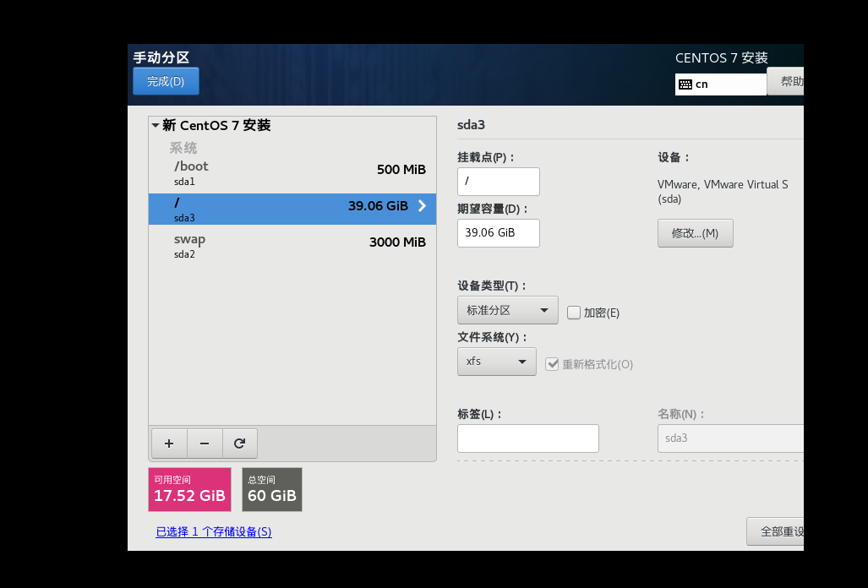This screenshot has width=868, height=588.
Task: Select the swap sda2 partition row
Action: tap(292, 246)
